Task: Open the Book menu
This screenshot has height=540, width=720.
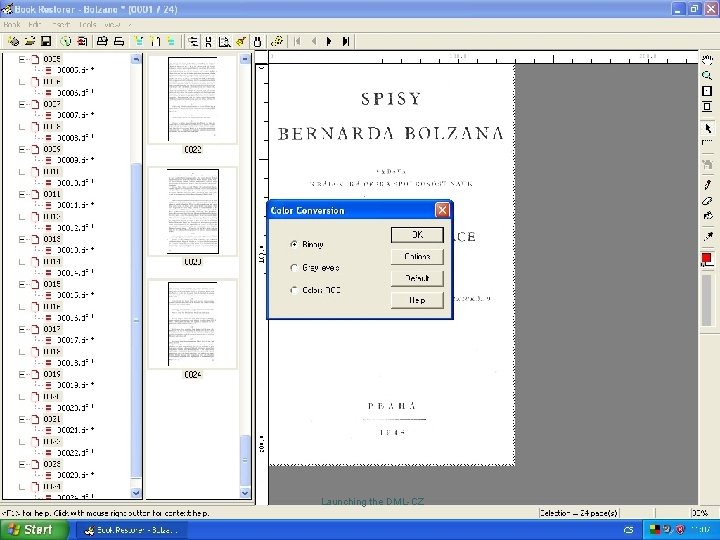Action: point(11,25)
